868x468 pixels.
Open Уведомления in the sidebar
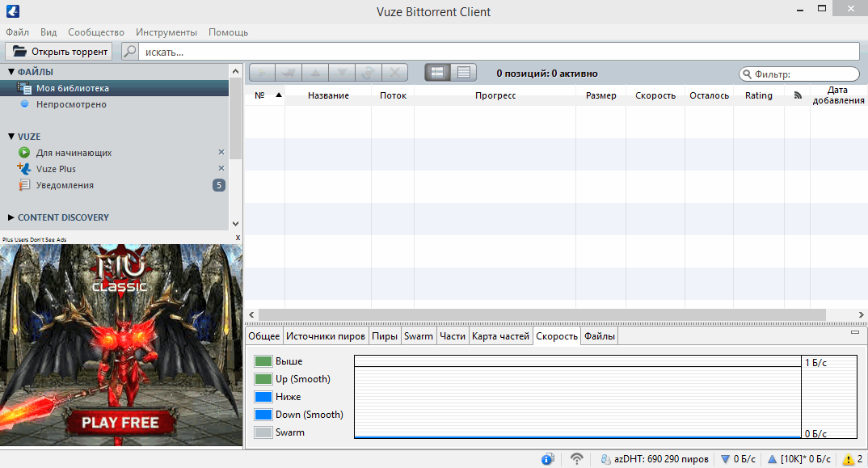coord(114,185)
